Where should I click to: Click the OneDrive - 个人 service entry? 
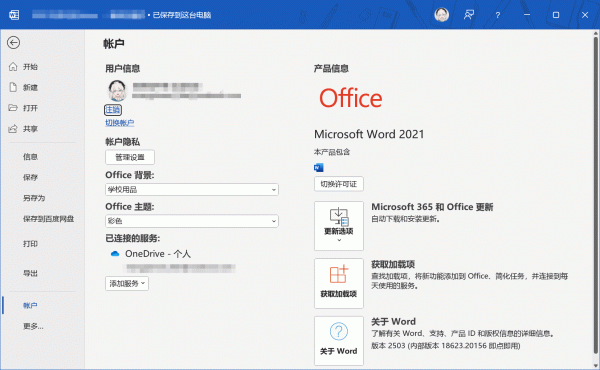click(158, 254)
